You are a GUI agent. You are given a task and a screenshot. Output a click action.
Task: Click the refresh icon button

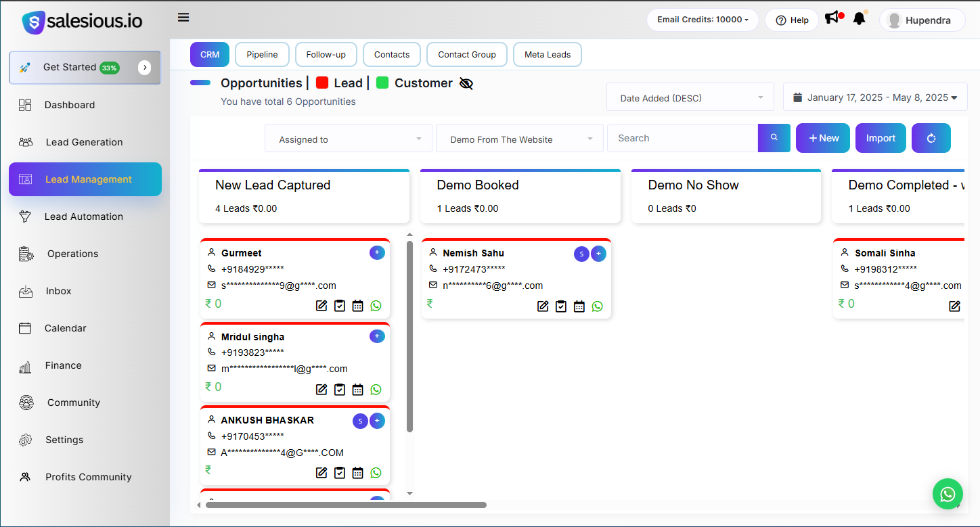(x=931, y=138)
